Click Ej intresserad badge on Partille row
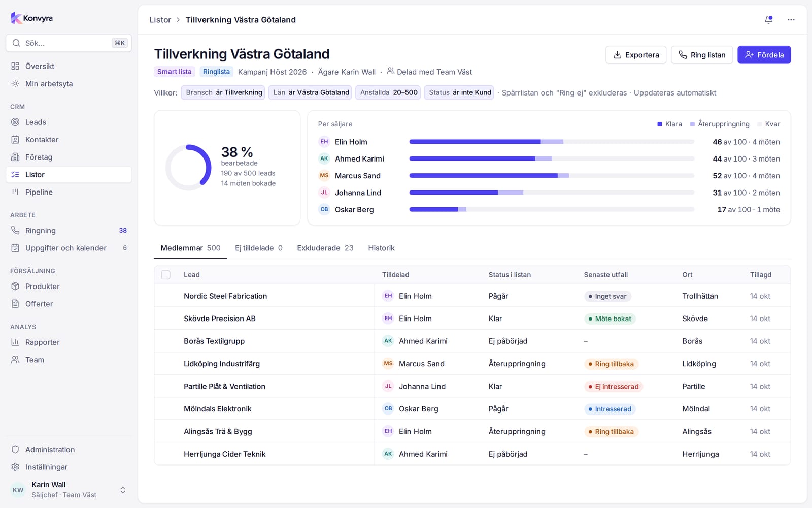The width and height of the screenshot is (812, 508). [x=614, y=387]
